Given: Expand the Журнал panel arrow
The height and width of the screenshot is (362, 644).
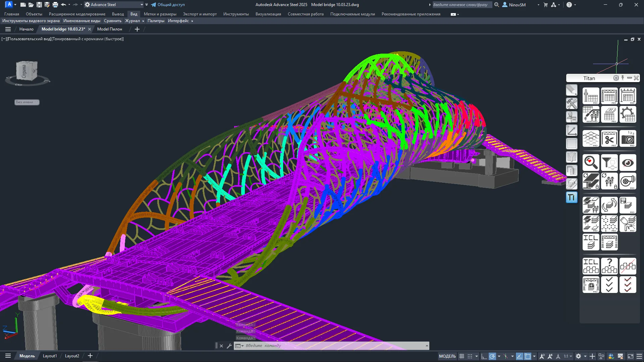Looking at the screenshot, I should pyautogui.click(x=143, y=21).
